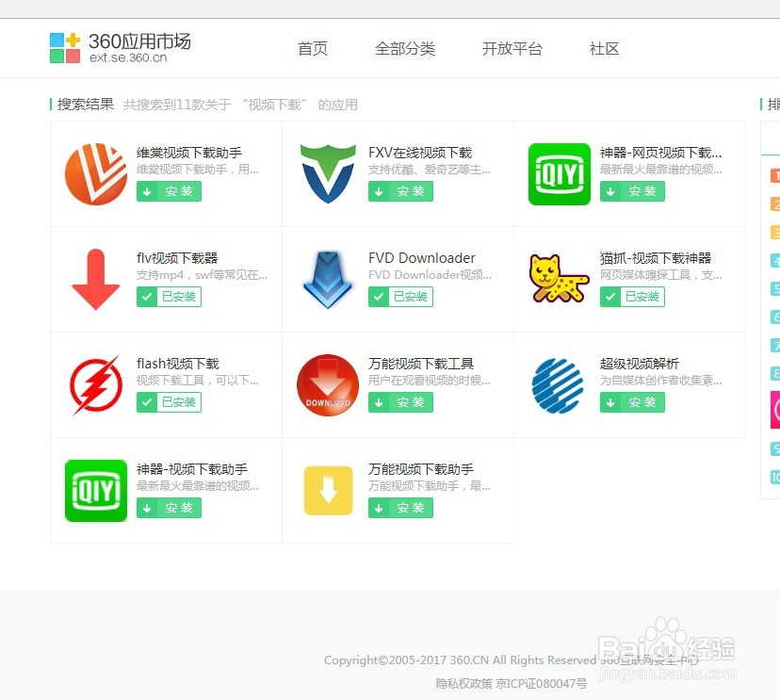Open 开放平台 navigation item

pyautogui.click(x=512, y=48)
